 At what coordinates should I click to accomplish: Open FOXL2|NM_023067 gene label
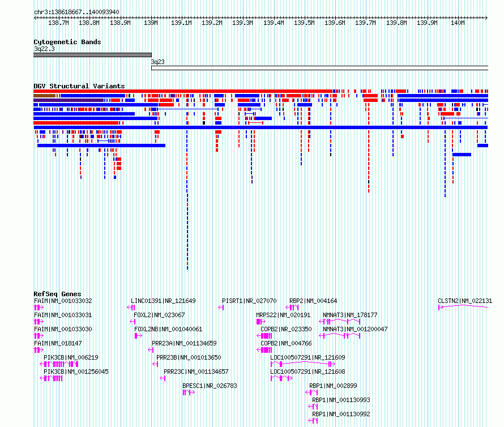[x=159, y=315]
